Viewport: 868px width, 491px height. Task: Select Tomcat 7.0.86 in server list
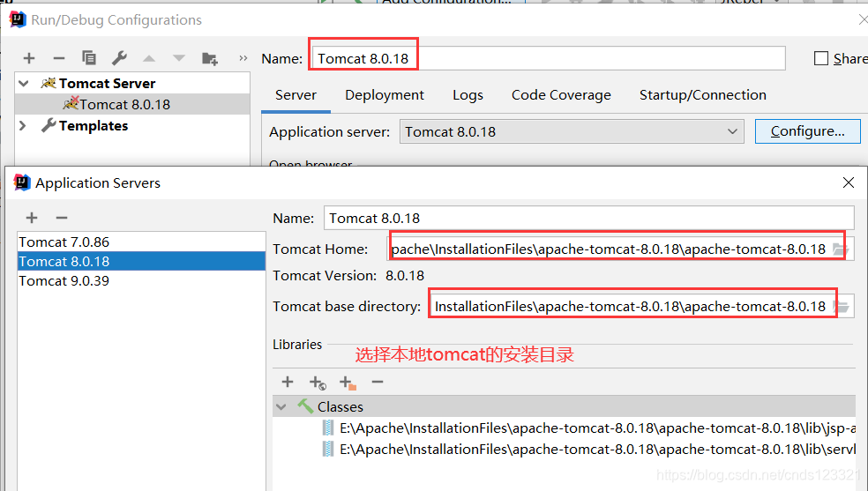141,242
